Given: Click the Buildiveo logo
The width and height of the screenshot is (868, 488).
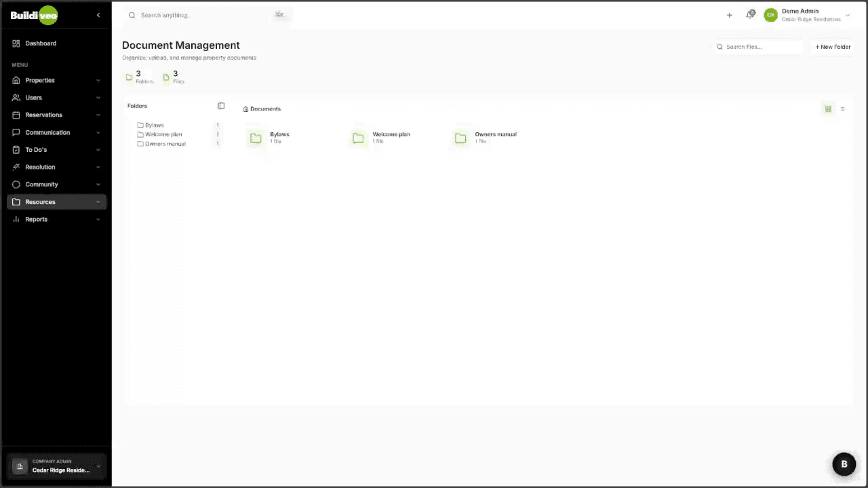Looking at the screenshot, I should 34,15.
